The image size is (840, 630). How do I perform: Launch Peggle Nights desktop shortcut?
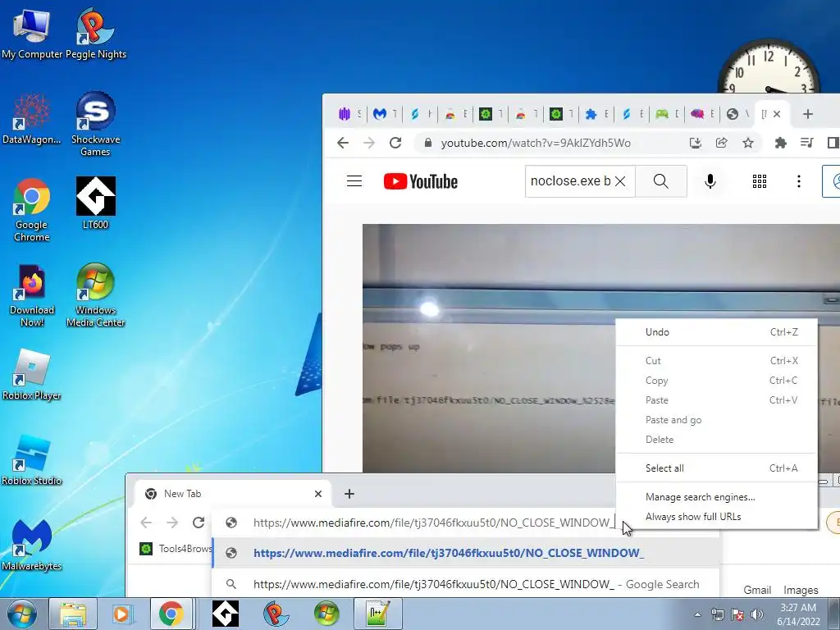coord(95,34)
